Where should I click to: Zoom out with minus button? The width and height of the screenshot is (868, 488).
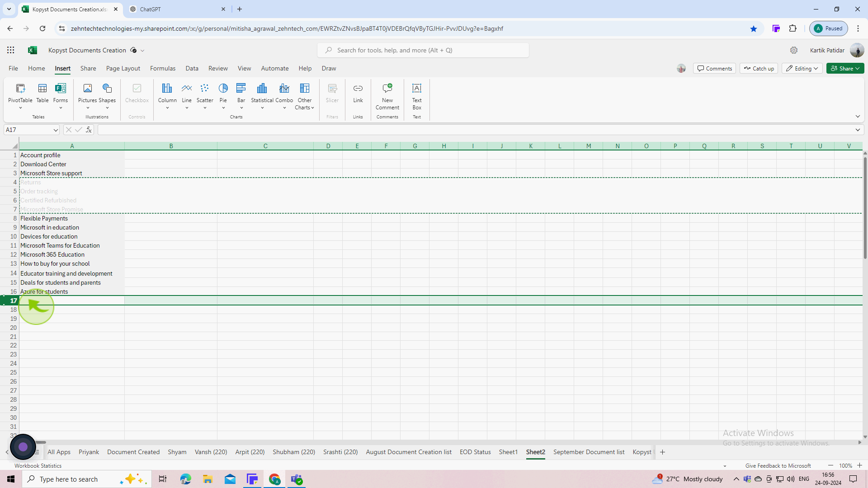tap(830, 465)
